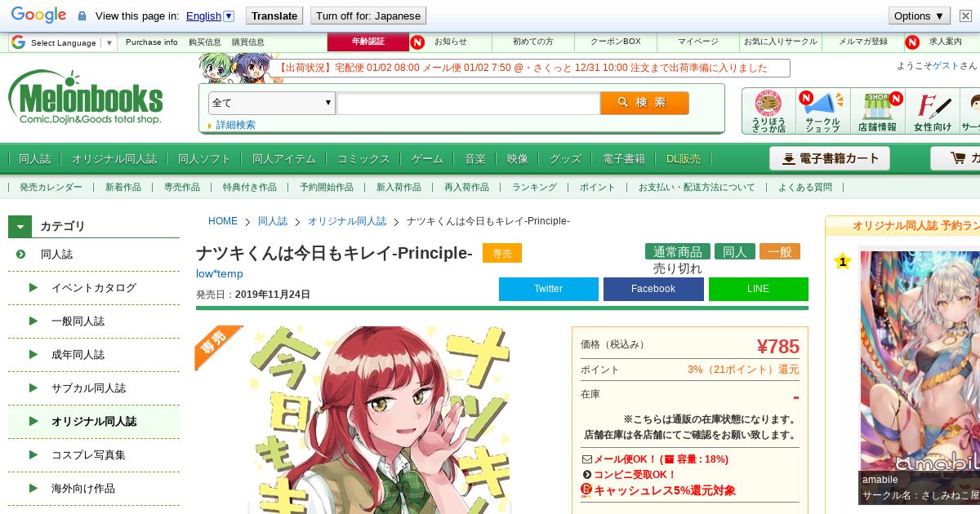Open ゲーム menu item
Screen dimensions: 980x514
pos(427,159)
